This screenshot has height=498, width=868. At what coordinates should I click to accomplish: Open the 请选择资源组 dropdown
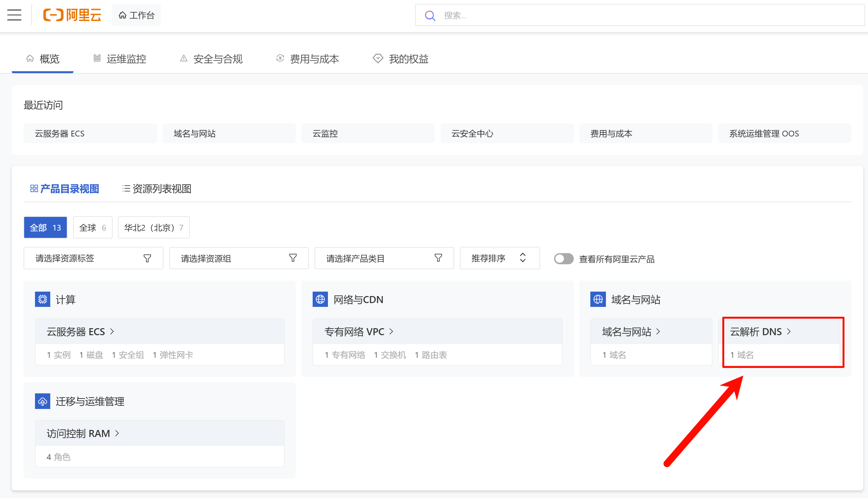pos(238,258)
